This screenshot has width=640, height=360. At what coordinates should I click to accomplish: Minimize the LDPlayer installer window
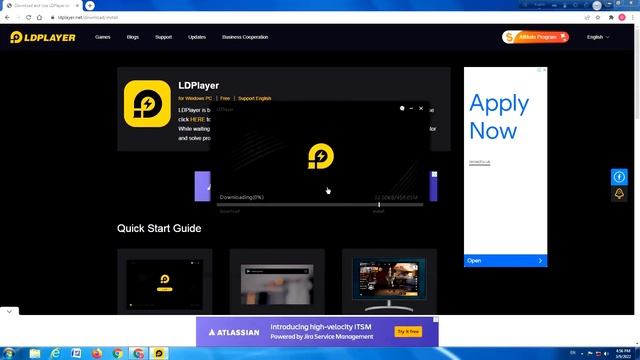(411, 109)
